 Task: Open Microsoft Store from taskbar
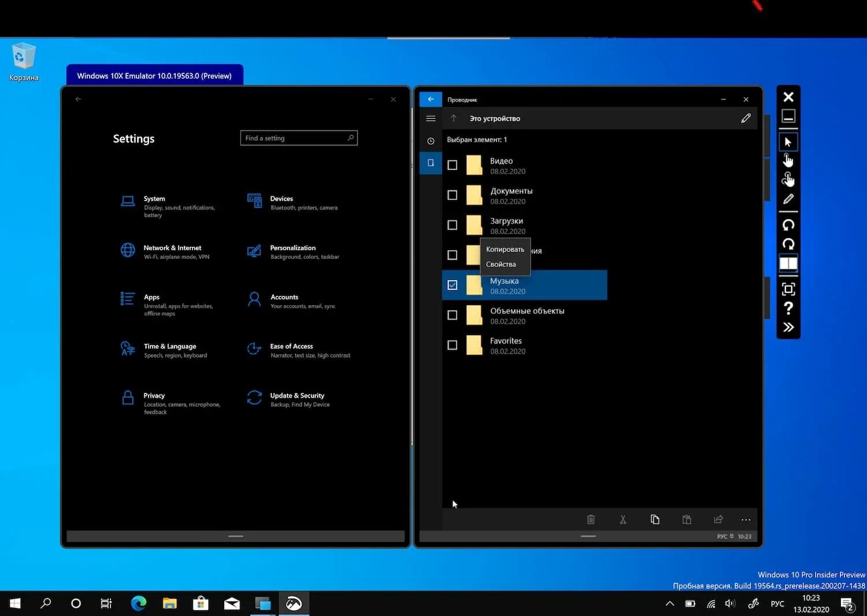tap(201, 603)
